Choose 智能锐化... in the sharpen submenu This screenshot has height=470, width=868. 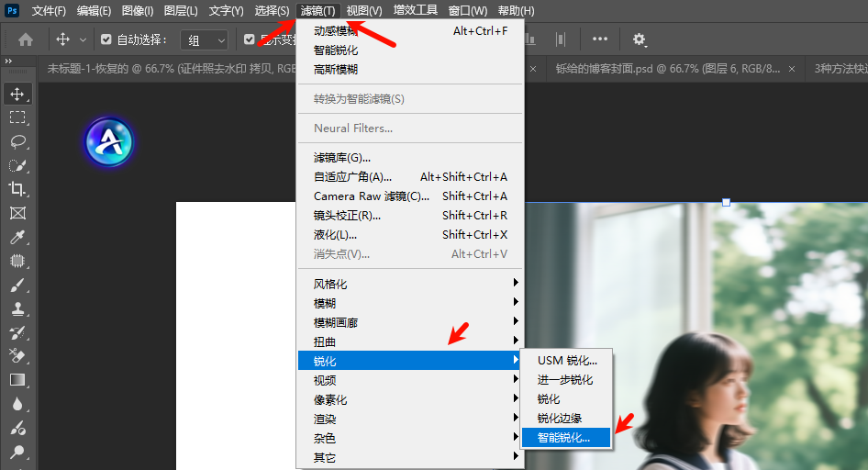click(x=566, y=438)
